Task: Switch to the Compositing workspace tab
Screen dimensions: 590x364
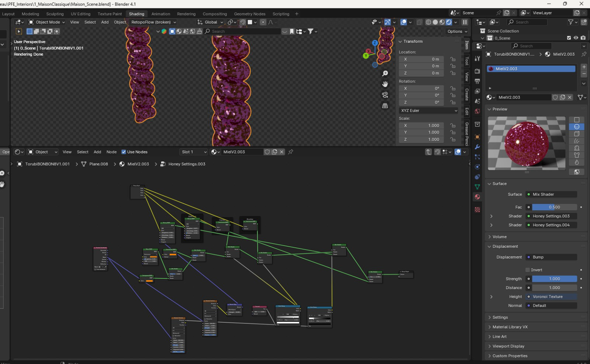Action: click(x=215, y=14)
